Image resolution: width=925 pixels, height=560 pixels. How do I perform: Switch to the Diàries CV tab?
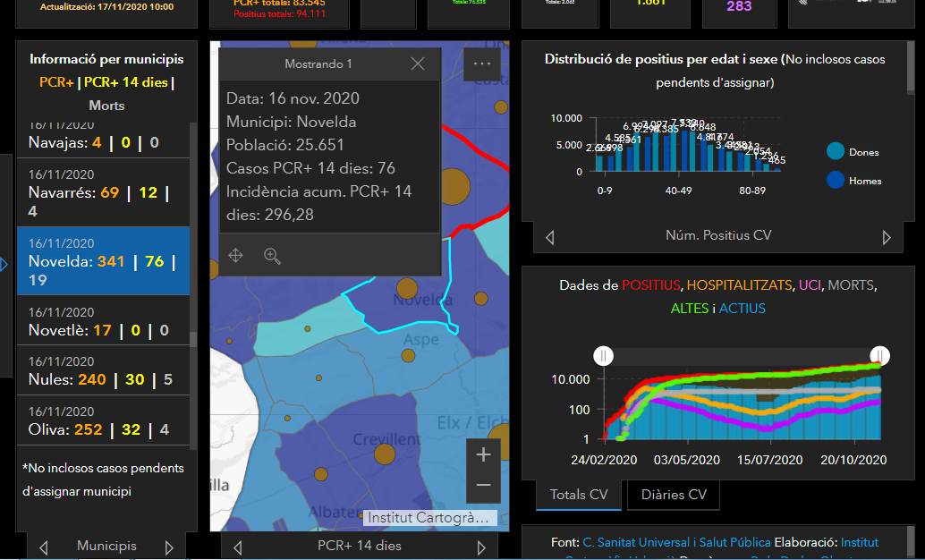click(674, 495)
